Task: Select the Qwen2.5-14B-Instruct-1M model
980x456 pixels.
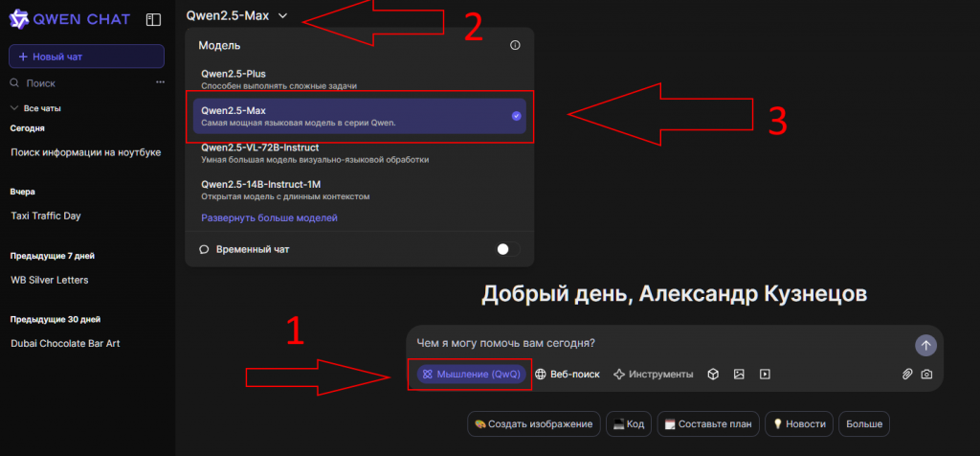Action: pos(360,190)
